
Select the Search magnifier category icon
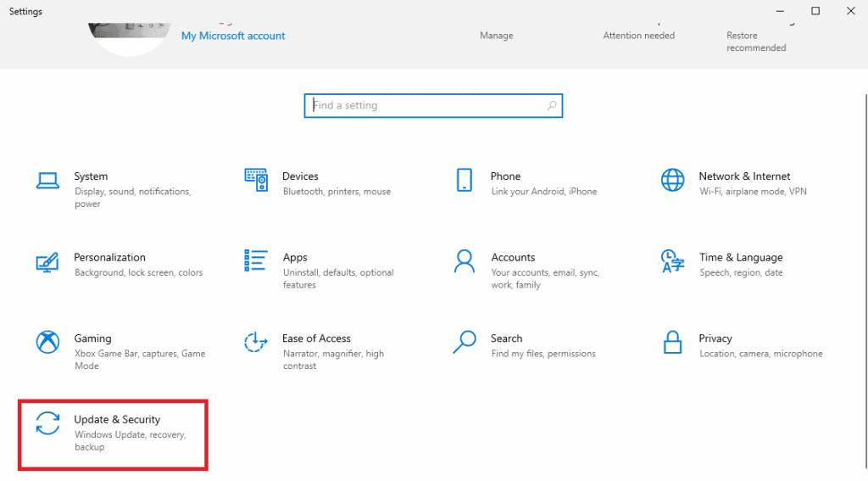(465, 343)
